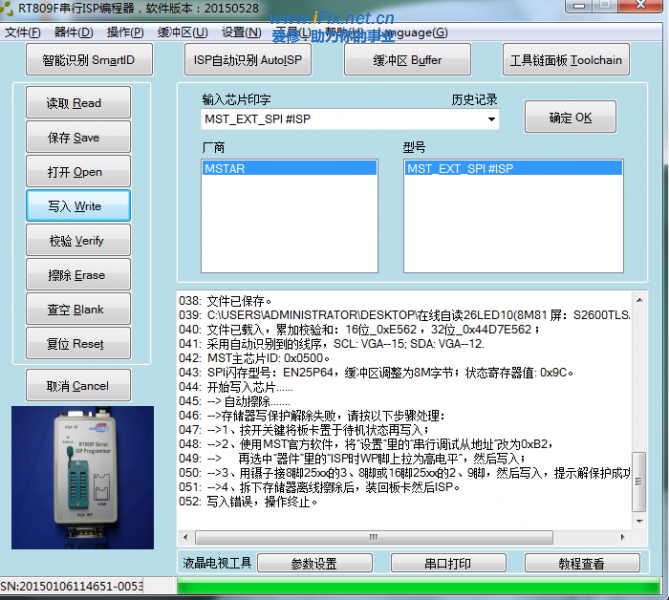669x600 pixels.
Task: Click log line 044 开始写入芯片
Action: (x=236, y=387)
